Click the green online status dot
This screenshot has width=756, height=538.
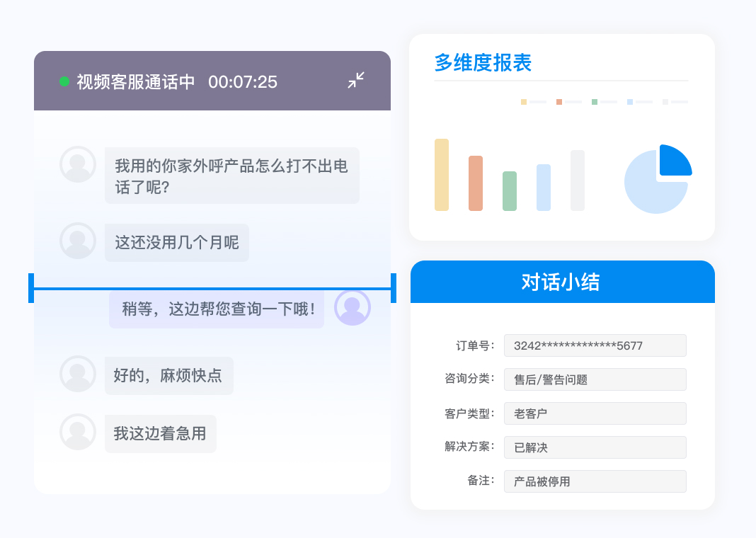coord(64,81)
